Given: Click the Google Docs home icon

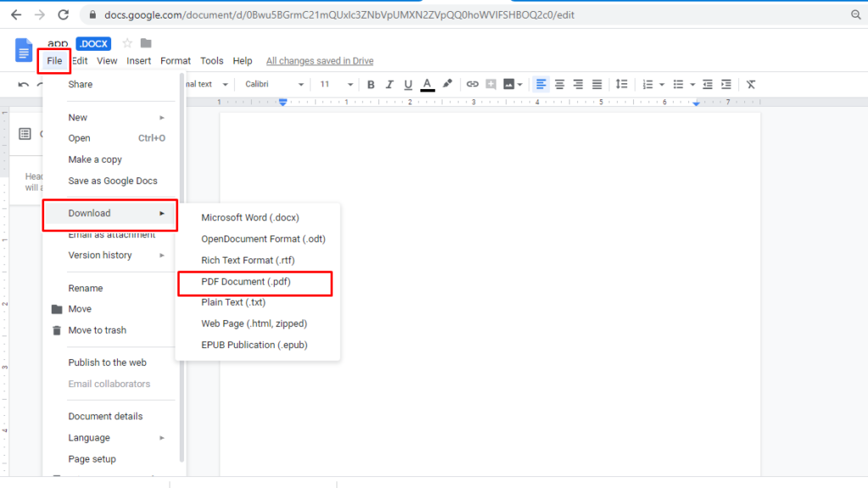Looking at the screenshot, I should pyautogui.click(x=23, y=50).
